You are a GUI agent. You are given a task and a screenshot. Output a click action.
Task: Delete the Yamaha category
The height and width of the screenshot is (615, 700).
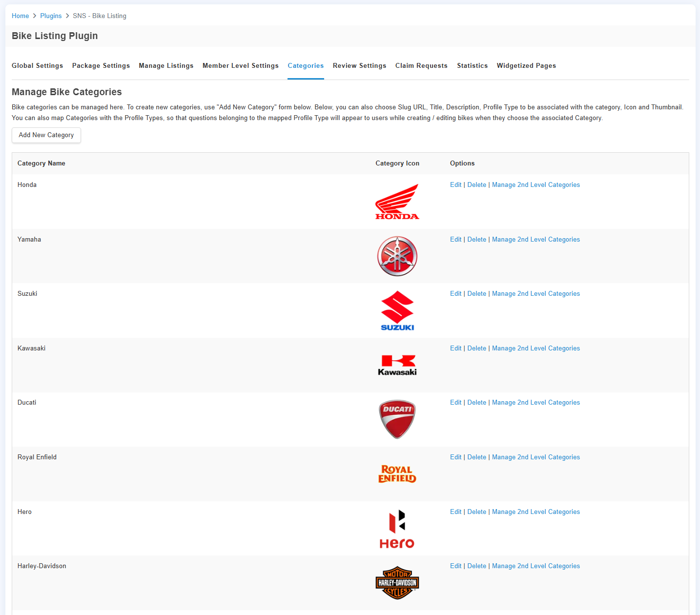click(476, 240)
